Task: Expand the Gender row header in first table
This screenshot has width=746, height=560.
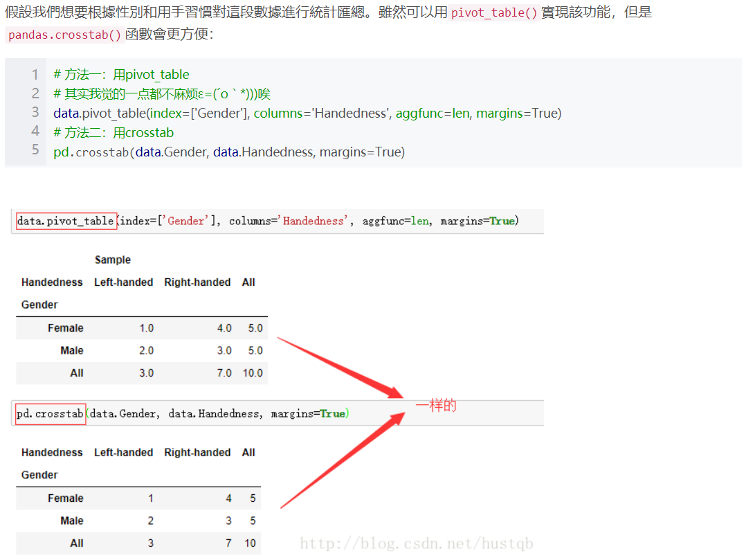Action: click(39, 304)
